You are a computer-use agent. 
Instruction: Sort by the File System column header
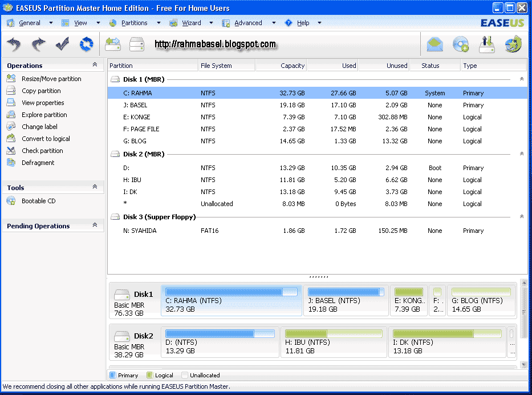click(x=226, y=66)
